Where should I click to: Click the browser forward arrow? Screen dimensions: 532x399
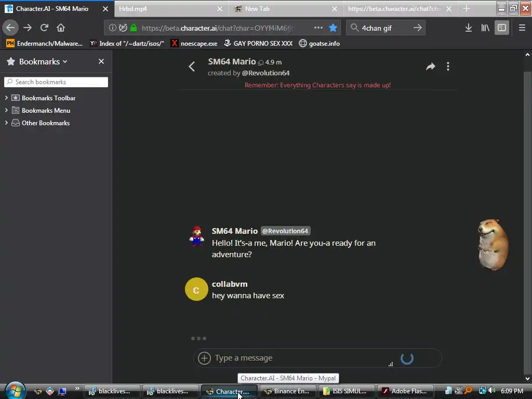click(28, 28)
